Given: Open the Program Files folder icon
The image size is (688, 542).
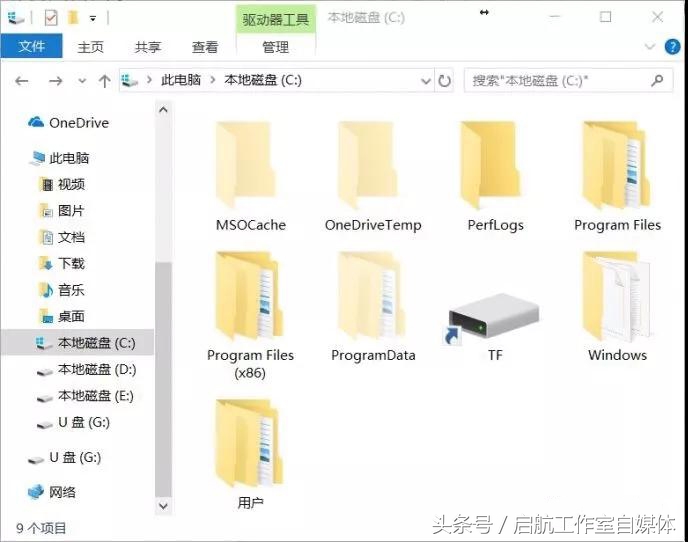Looking at the screenshot, I should click(616, 165).
